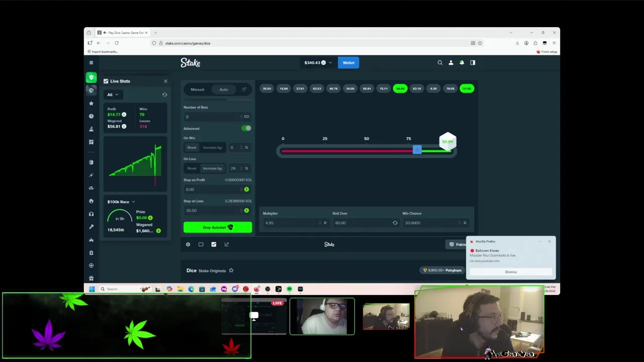The image size is (644, 362).
Task: Select the green casino icon in sidebar
Action: pos(91,77)
